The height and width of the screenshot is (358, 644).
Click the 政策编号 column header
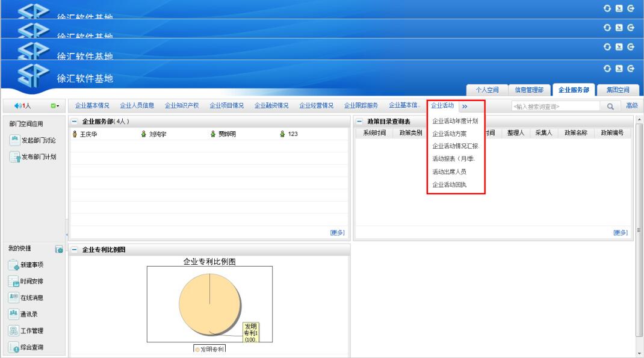[x=612, y=133]
